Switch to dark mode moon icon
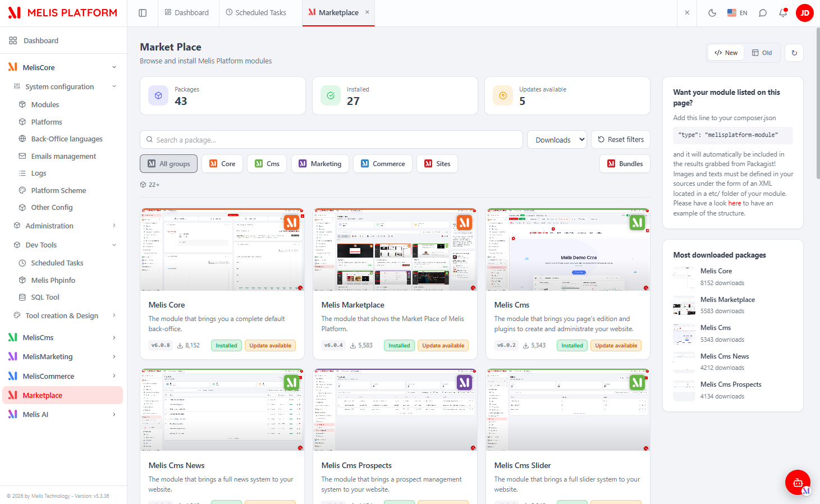The height and width of the screenshot is (504, 820). (x=712, y=13)
